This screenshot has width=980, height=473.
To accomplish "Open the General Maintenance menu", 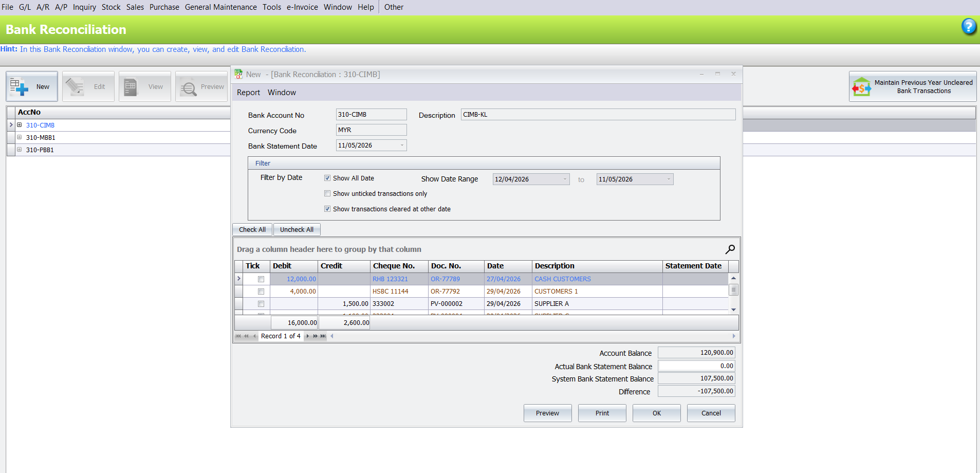I will (x=221, y=7).
